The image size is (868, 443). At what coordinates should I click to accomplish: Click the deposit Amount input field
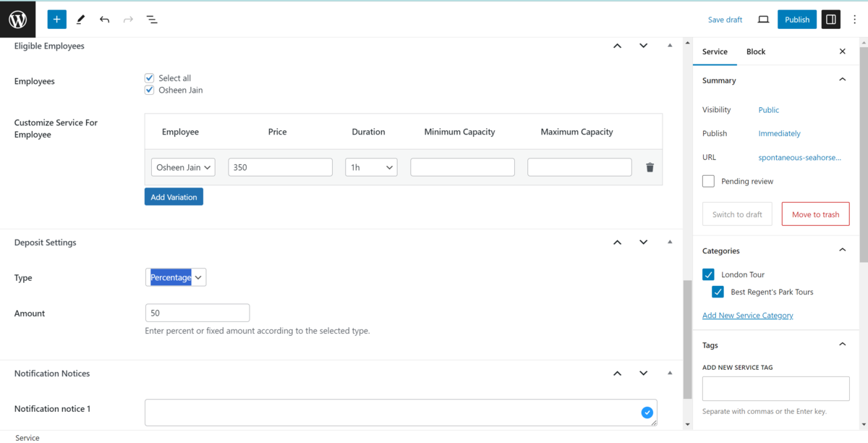click(x=197, y=313)
